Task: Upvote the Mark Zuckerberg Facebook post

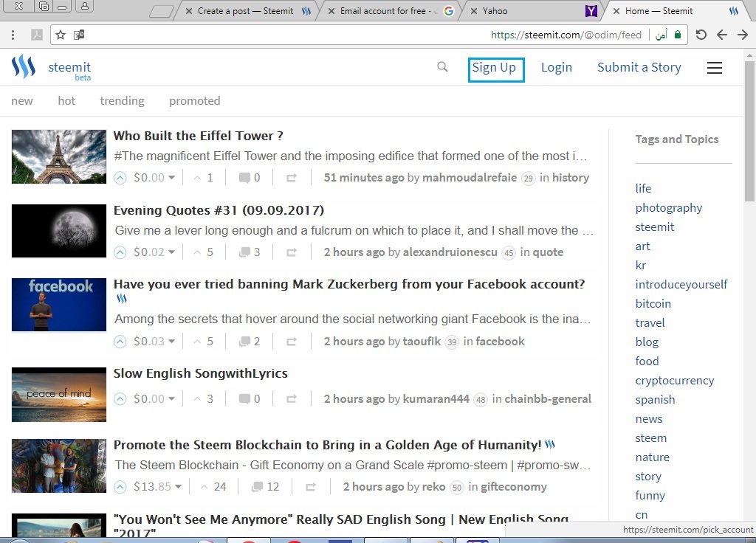Action: pyautogui.click(x=120, y=342)
